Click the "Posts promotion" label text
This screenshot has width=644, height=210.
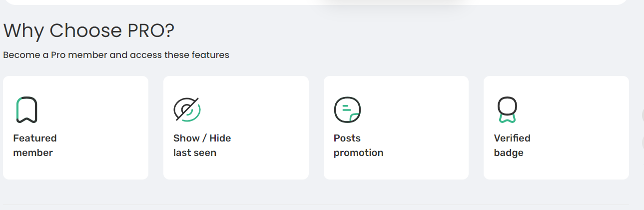pos(359,145)
